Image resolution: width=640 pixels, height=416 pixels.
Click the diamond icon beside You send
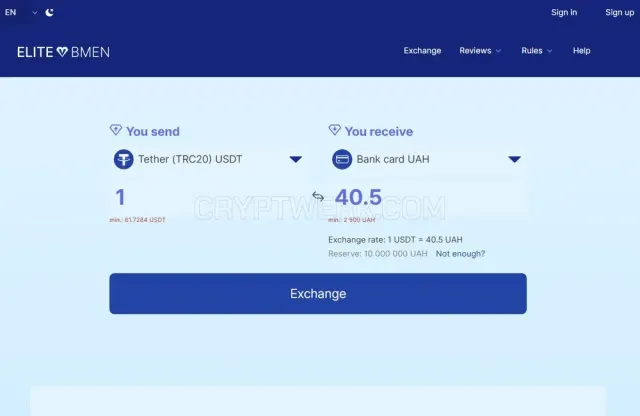point(116,130)
